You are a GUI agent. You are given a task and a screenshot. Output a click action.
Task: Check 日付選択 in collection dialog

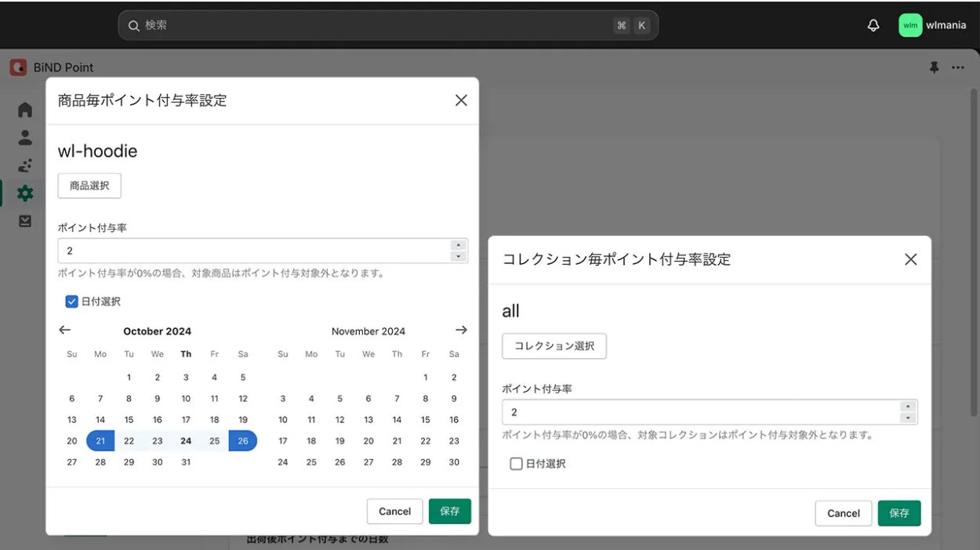[516, 464]
